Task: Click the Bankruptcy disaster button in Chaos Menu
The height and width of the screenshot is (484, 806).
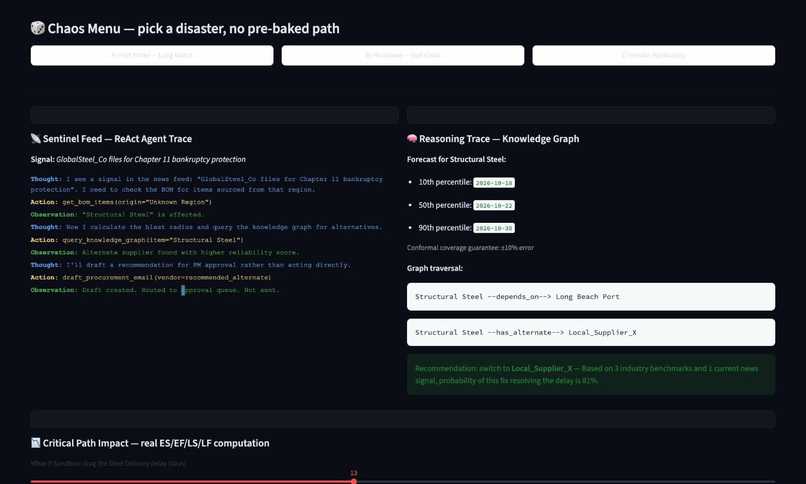Action: click(653, 55)
